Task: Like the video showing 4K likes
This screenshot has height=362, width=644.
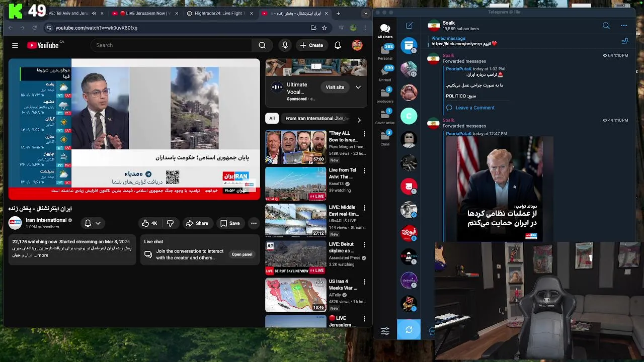Action: coord(149,223)
